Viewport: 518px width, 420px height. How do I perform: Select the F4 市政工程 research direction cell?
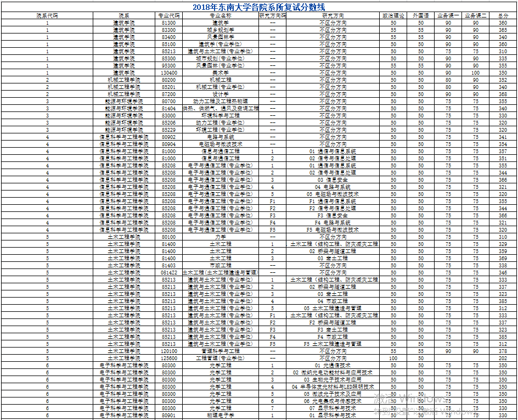coord(333,337)
